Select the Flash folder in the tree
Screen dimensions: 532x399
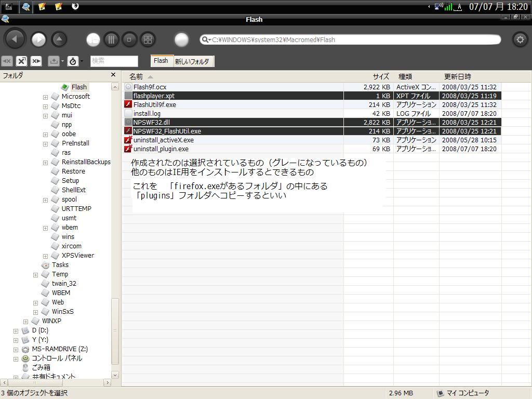coord(79,87)
